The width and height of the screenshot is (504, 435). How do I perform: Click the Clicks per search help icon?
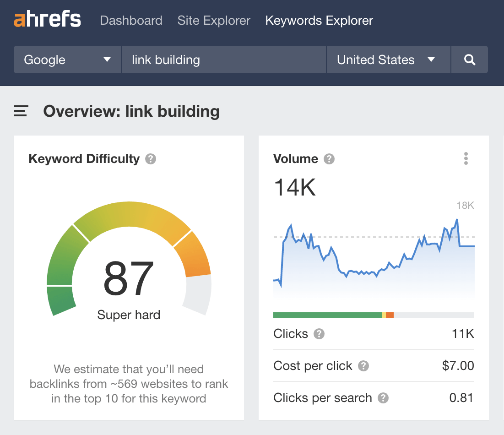click(383, 398)
